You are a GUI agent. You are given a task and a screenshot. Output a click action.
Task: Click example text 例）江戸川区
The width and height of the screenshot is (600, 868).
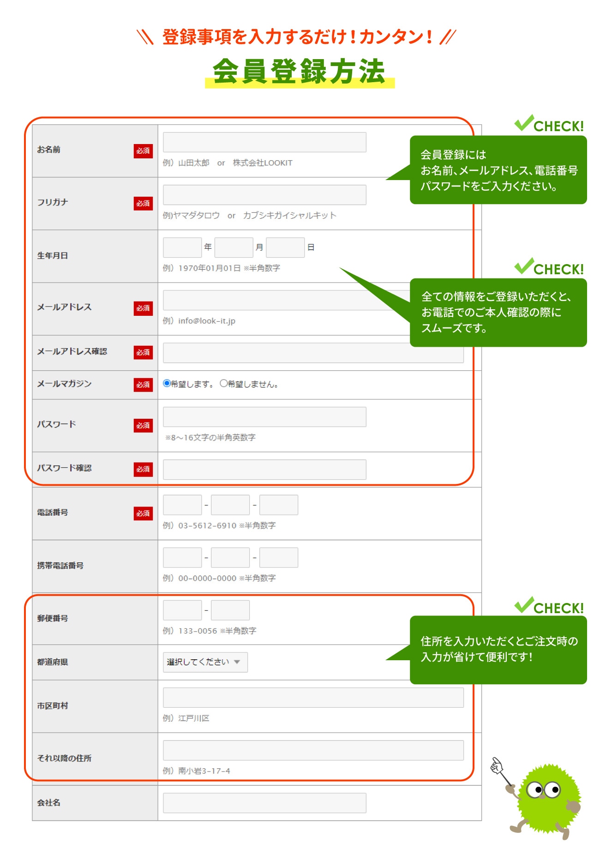(186, 718)
